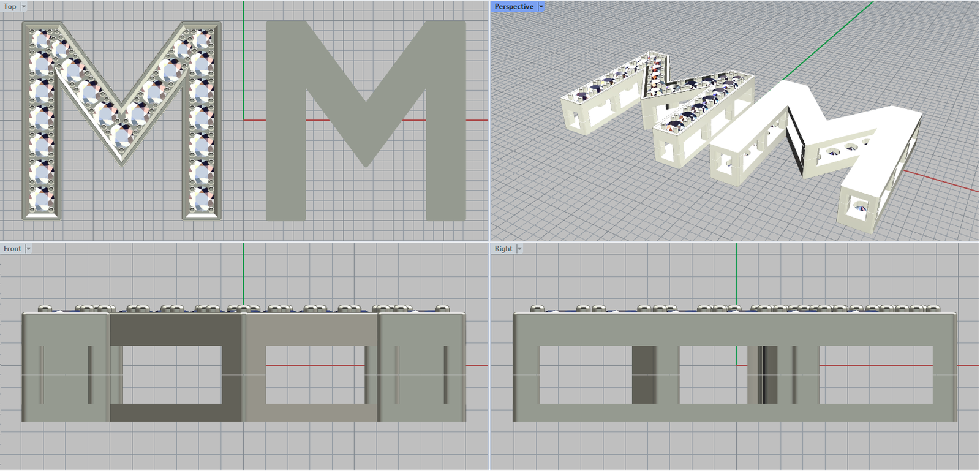Activate the Right viewport title label

click(x=503, y=249)
